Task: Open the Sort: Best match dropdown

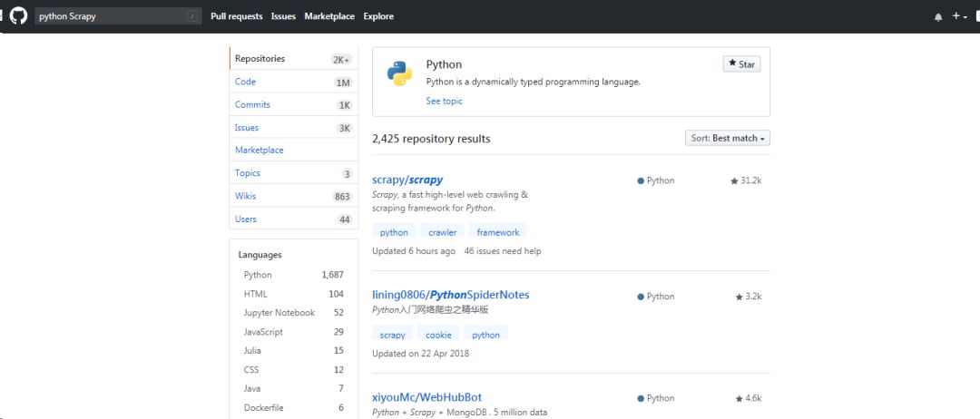Action: 728,138
